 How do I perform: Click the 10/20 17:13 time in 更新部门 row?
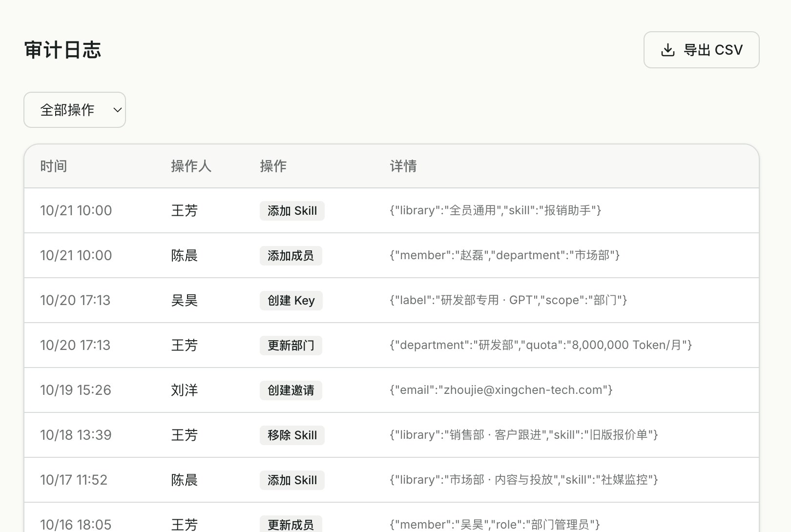click(75, 346)
